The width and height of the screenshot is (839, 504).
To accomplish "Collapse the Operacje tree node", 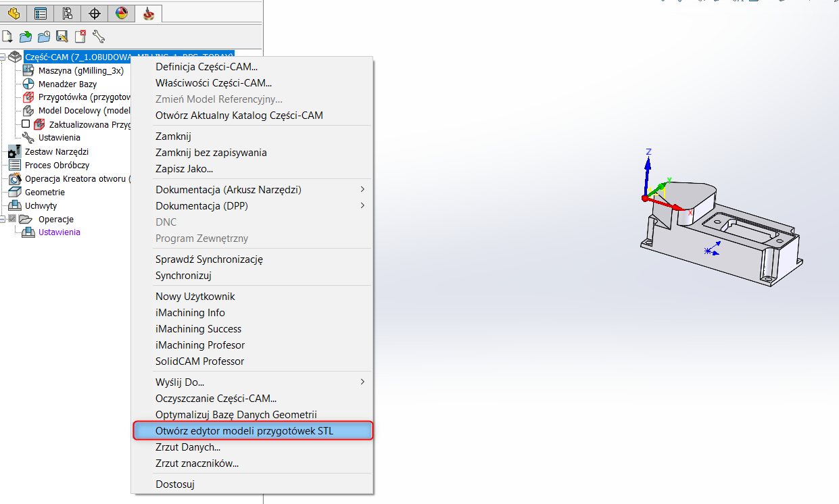I will point(3,219).
